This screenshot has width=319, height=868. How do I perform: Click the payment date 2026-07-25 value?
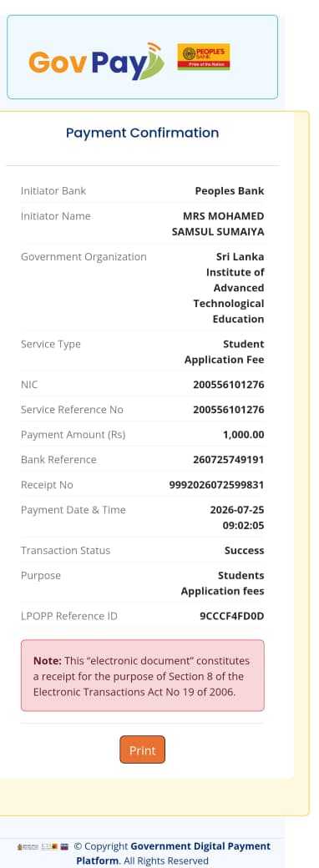[237, 510]
